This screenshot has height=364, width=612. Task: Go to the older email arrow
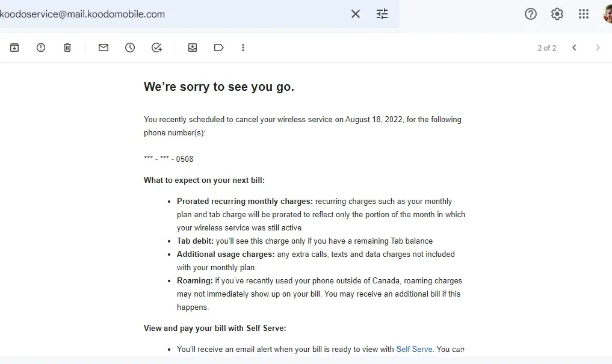(x=598, y=48)
